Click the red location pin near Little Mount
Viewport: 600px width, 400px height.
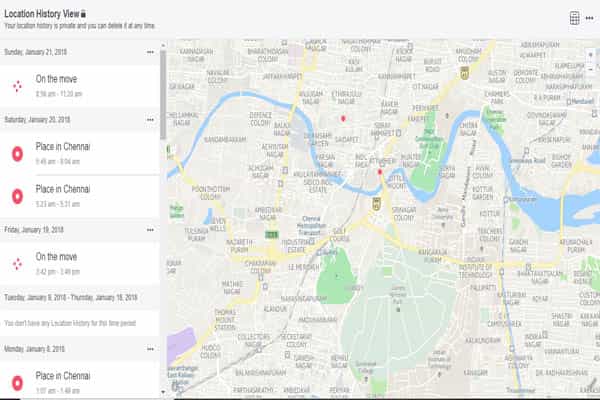click(x=380, y=172)
